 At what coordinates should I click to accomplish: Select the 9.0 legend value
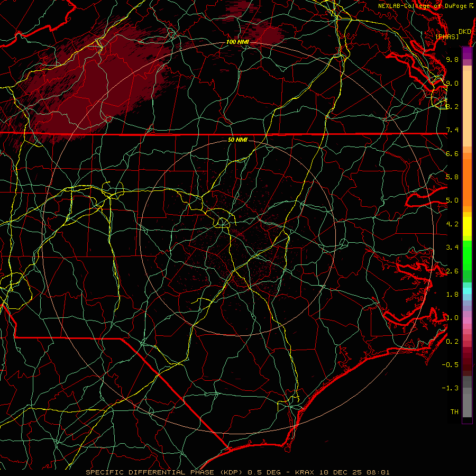[452, 83]
